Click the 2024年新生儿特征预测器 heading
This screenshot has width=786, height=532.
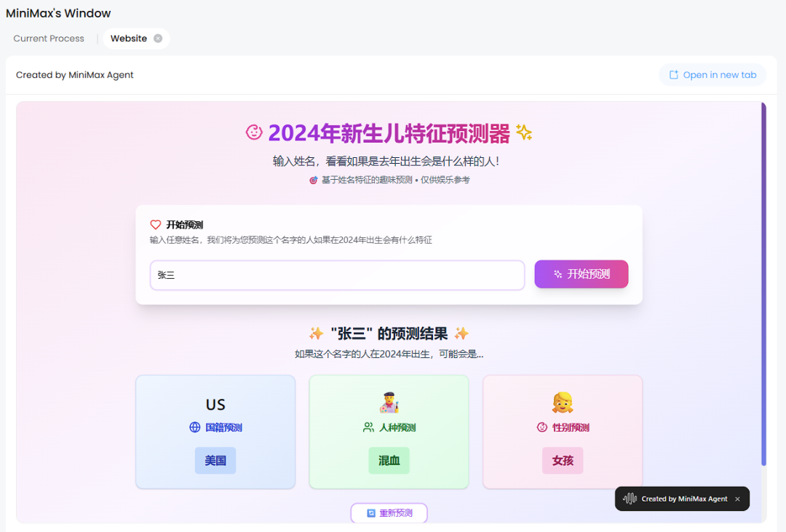389,133
